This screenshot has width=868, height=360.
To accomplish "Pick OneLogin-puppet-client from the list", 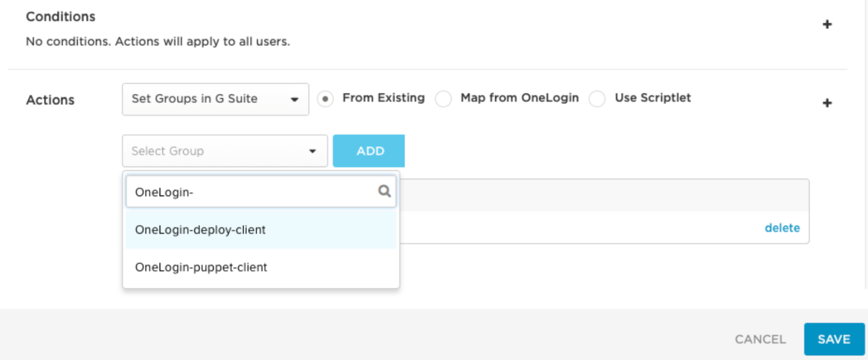I will 261,267.
